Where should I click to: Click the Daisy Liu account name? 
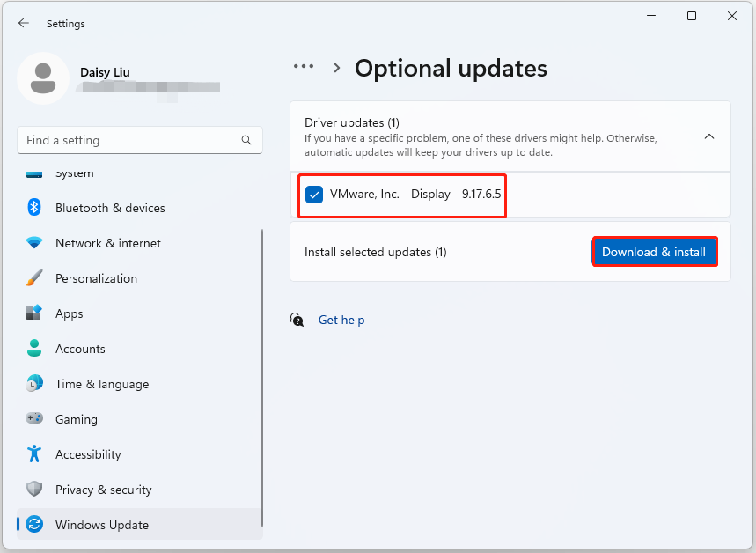[105, 72]
